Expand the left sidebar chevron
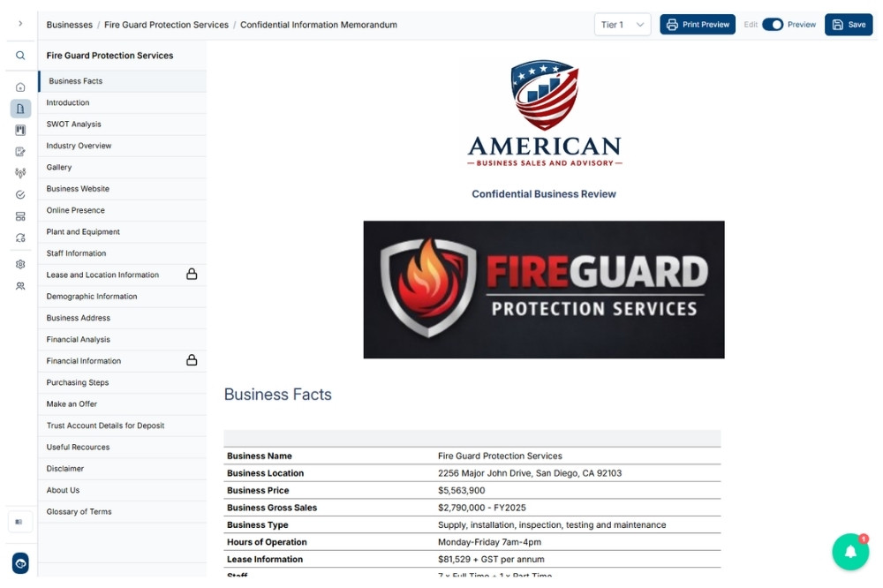The height and width of the screenshot is (588, 883). pos(20,24)
